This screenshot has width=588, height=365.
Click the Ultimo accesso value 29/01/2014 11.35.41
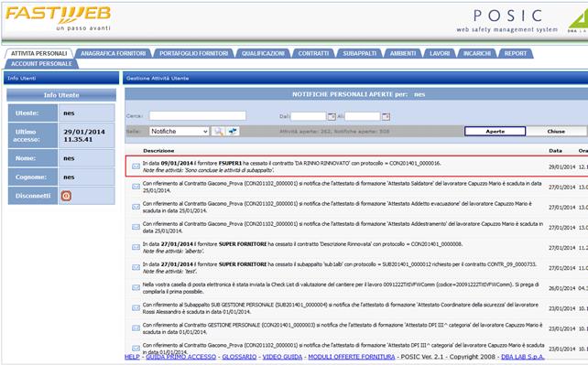point(84,135)
